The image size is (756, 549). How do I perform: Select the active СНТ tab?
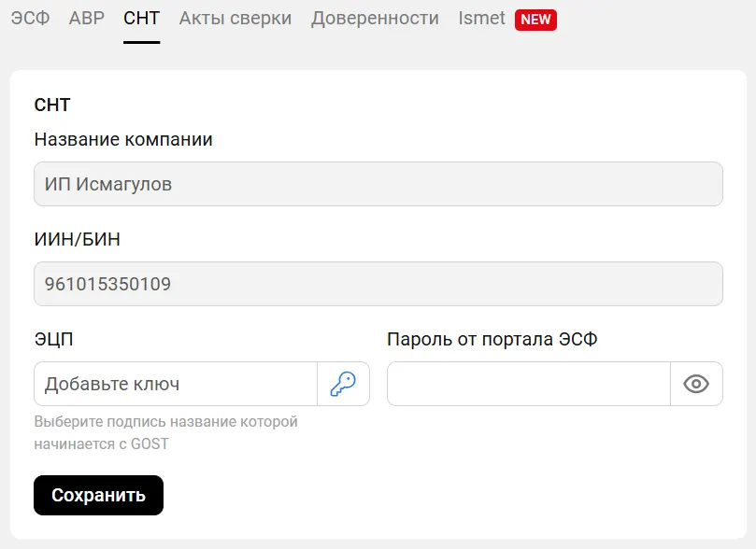[x=141, y=19]
